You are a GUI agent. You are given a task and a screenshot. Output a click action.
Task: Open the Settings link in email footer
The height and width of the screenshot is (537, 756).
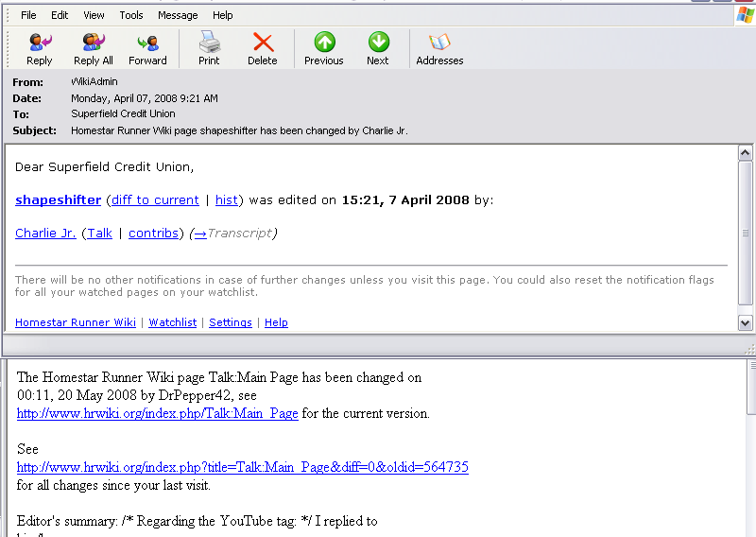[231, 322]
